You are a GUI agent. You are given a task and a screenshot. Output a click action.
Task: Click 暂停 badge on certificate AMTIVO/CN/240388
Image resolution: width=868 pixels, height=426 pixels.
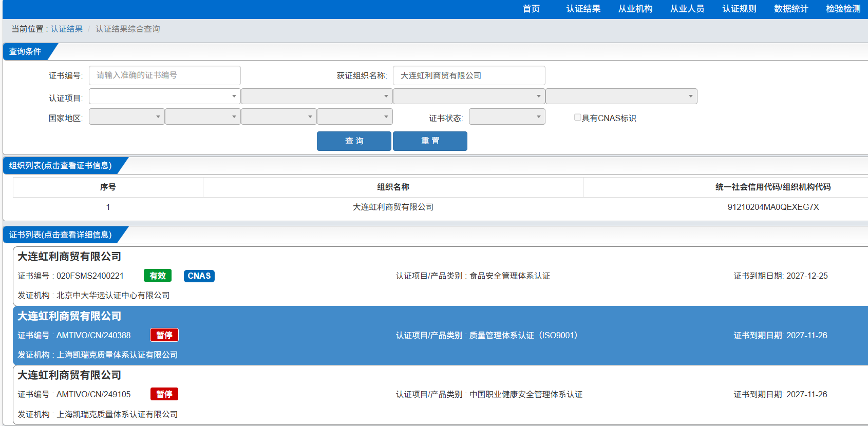[x=164, y=335]
